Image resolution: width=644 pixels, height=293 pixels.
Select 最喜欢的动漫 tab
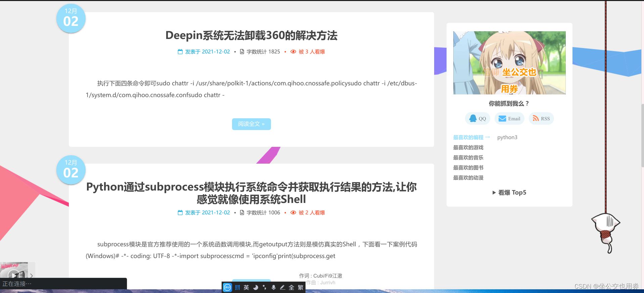pyautogui.click(x=468, y=178)
